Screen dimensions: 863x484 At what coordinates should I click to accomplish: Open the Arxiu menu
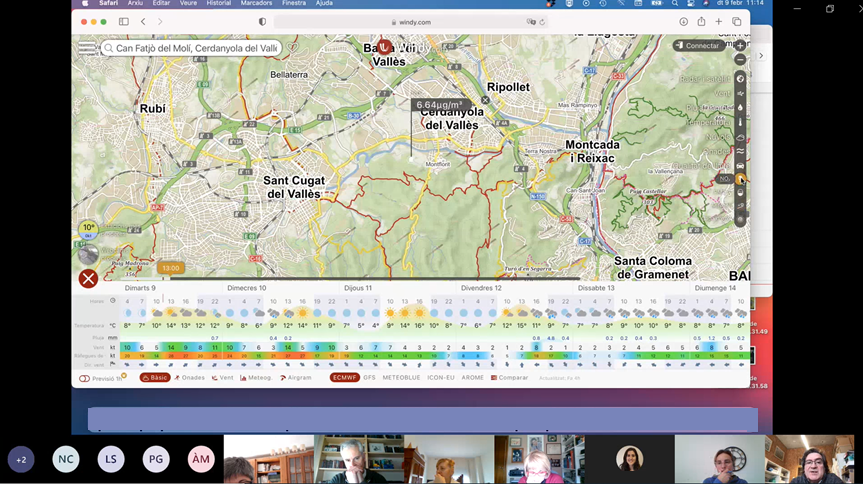pyautogui.click(x=135, y=3)
